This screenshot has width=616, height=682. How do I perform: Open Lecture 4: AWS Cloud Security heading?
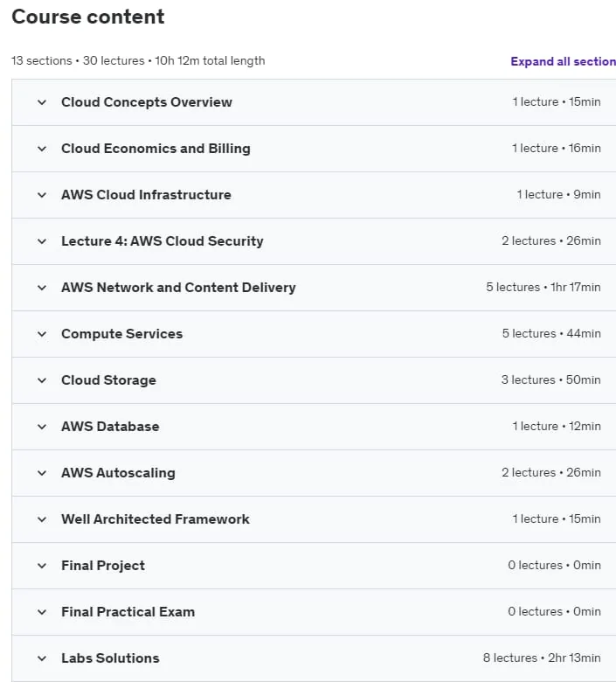(x=163, y=241)
